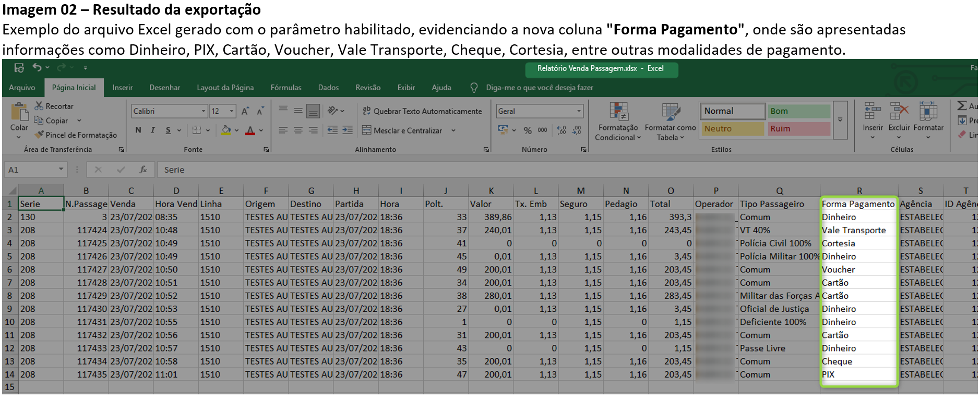980x398 pixels.
Task: Increase font size with the larger A icon
Action: click(245, 111)
